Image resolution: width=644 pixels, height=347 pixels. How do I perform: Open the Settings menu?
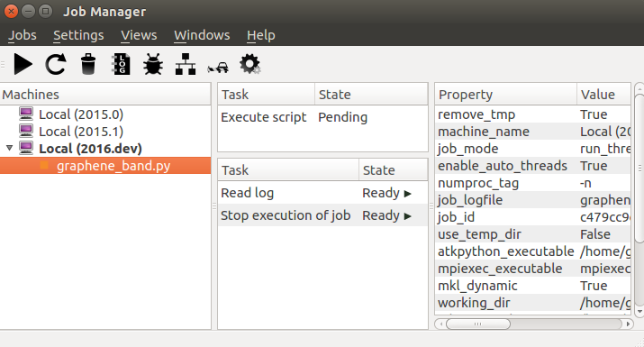(x=78, y=35)
